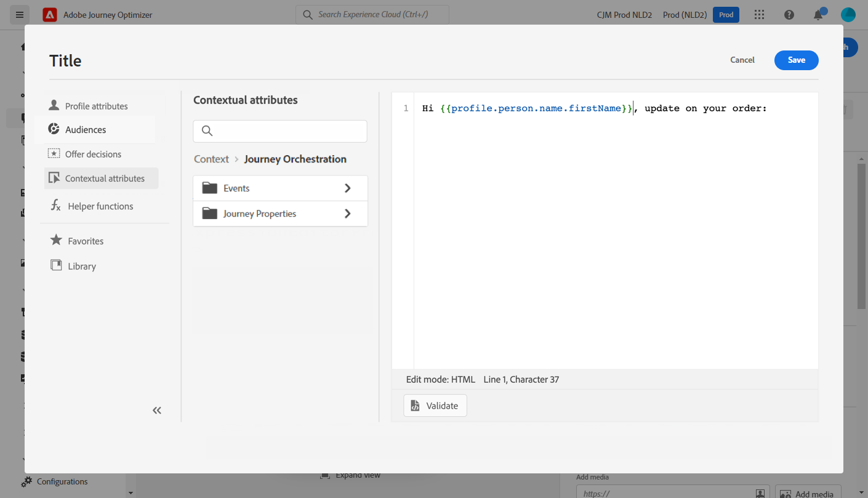Toggle the hamburger navigation menu

tap(20, 15)
